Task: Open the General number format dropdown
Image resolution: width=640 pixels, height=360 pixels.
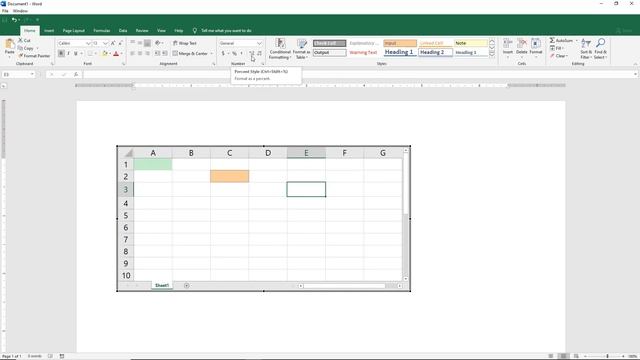Action: 259,43
